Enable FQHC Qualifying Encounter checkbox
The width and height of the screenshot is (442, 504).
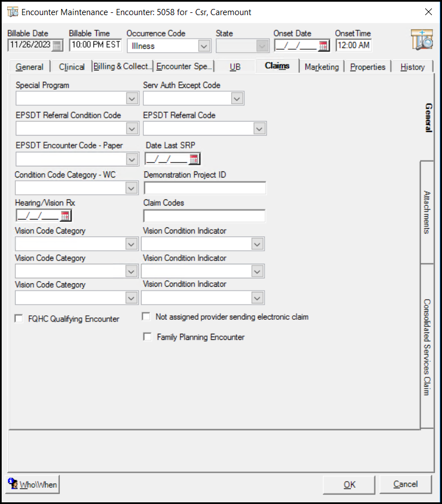(19, 319)
